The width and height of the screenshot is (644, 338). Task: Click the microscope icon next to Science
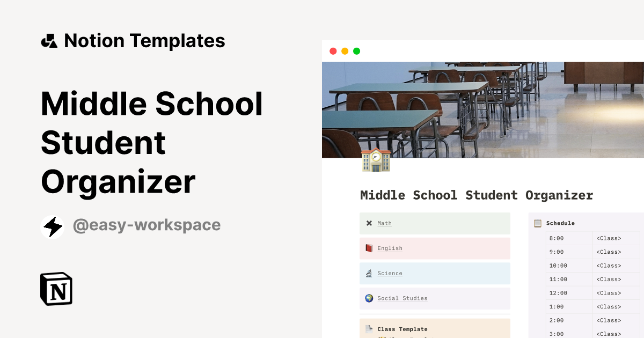click(x=369, y=273)
